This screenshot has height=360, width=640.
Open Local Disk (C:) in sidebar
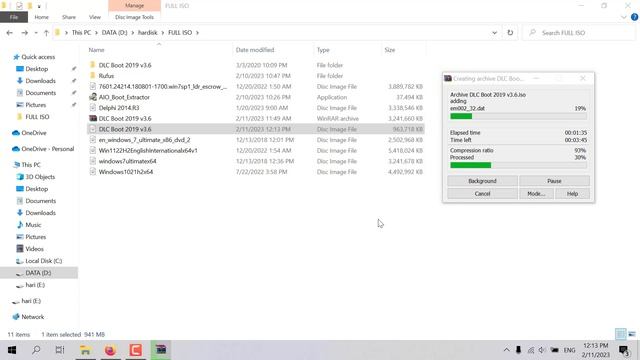tap(44, 261)
